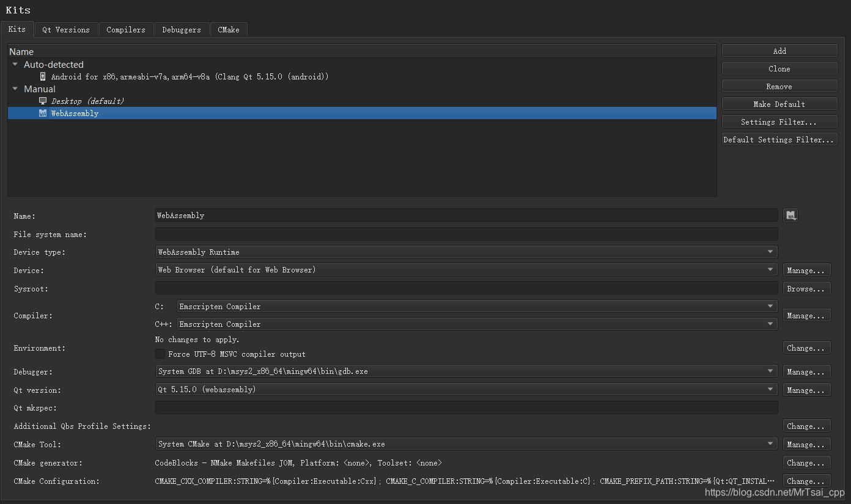The width and height of the screenshot is (851, 504).
Task: Click the kit Name input field
Action: (x=466, y=215)
